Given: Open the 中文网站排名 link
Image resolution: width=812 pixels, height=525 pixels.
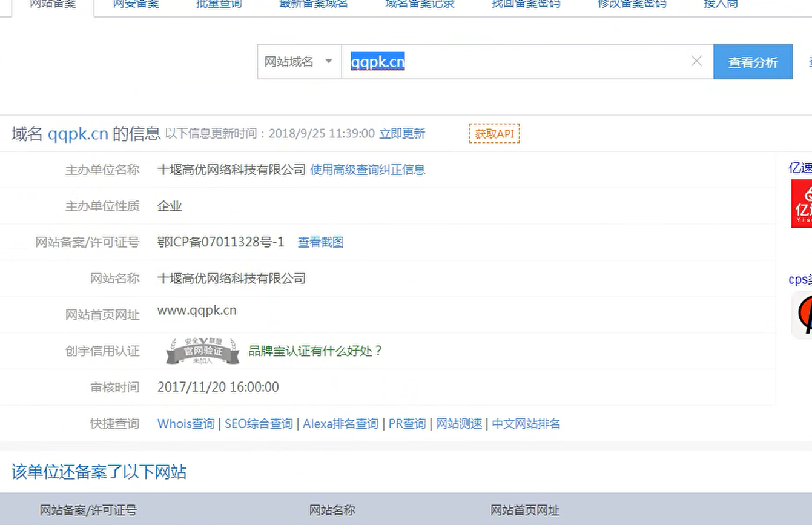Looking at the screenshot, I should [526, 424].
